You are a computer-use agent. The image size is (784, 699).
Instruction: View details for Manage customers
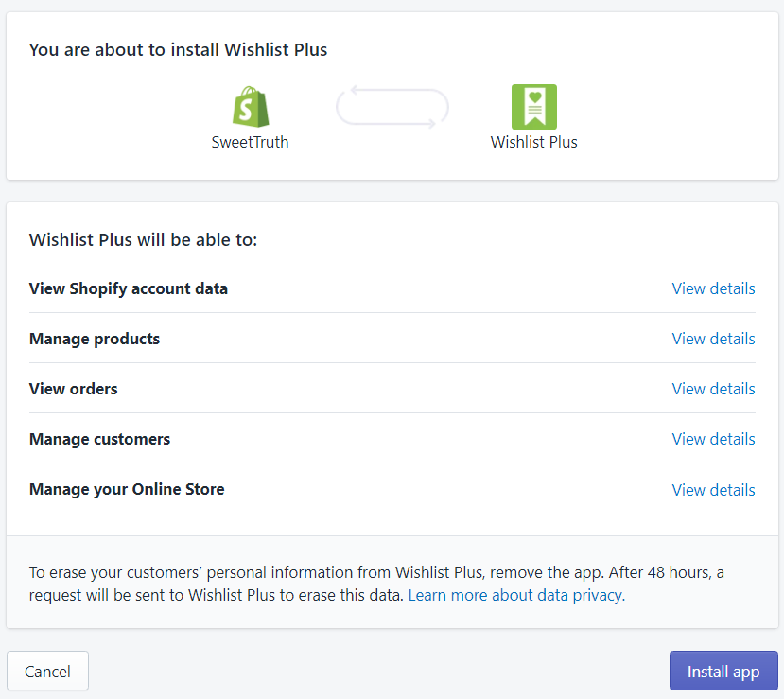713,439
